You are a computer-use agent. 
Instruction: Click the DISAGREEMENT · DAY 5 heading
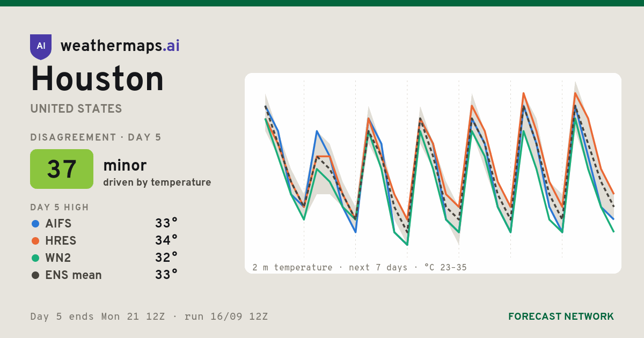click(96, 137)
